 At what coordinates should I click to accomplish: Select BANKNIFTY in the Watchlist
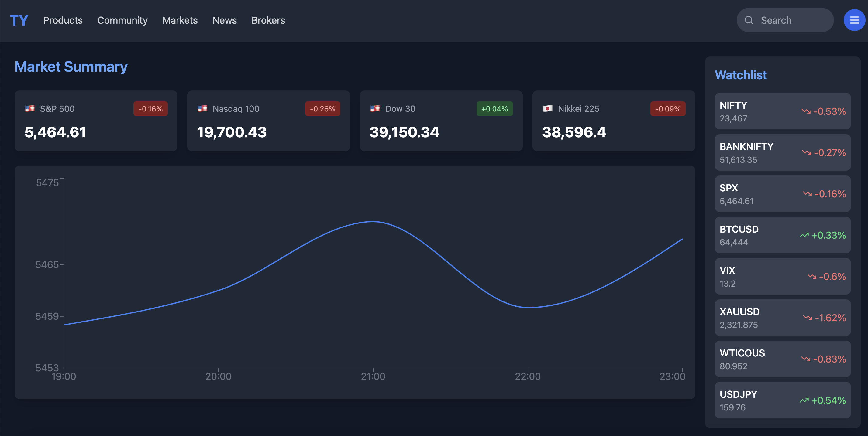782,152
